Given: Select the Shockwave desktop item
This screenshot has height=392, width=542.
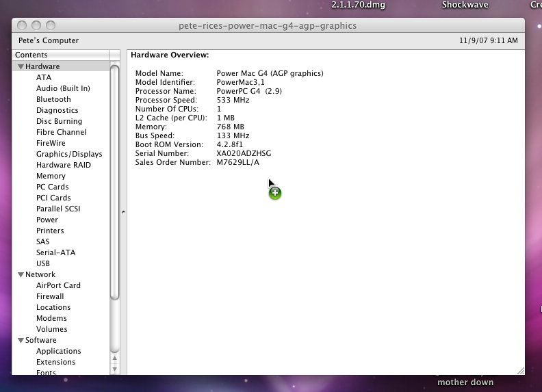Looking at the screenshot, I should coord(465,5).
